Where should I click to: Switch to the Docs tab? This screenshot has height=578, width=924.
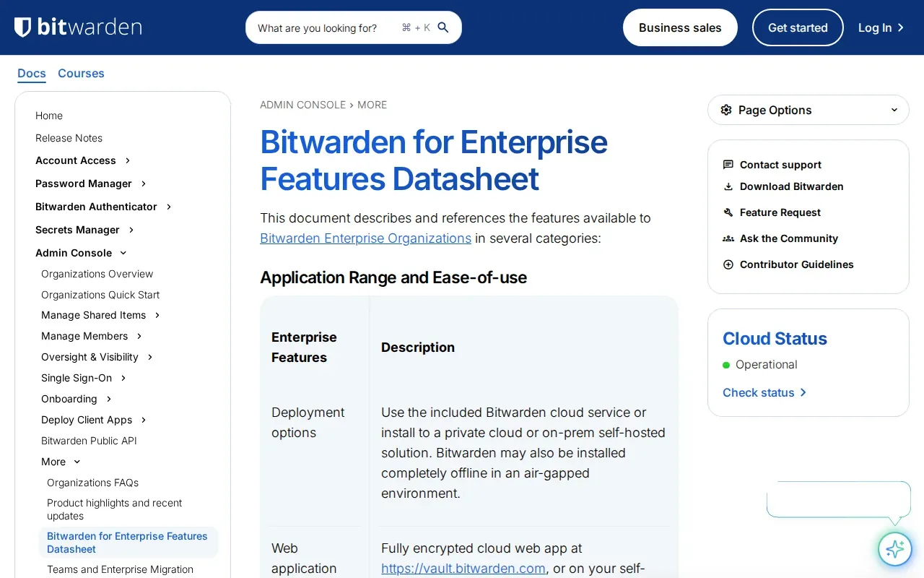(32, 74)
